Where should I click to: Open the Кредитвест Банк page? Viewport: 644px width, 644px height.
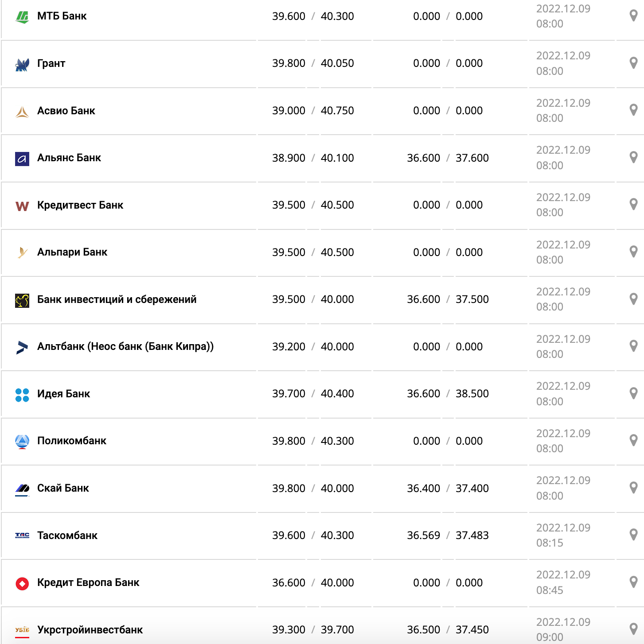pyautogui.click(x=80, y=205)
